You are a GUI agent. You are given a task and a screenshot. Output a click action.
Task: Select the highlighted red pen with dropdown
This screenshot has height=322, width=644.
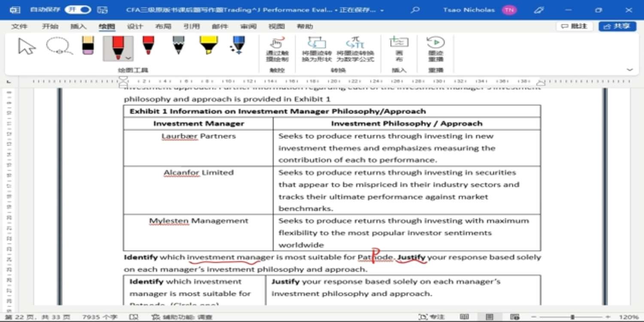(x=118, y=48)
